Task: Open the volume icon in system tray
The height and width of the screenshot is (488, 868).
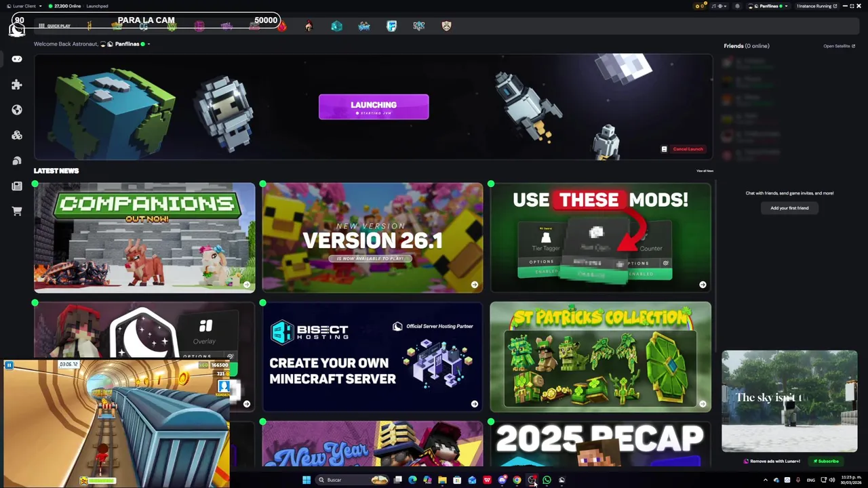Action: click(832, 480)
